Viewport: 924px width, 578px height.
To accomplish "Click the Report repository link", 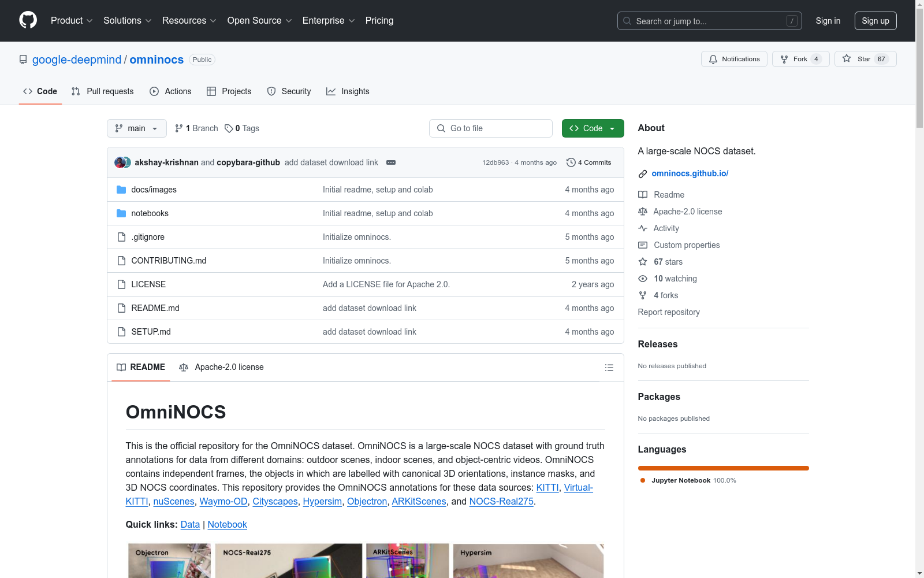I will (669, 312).
